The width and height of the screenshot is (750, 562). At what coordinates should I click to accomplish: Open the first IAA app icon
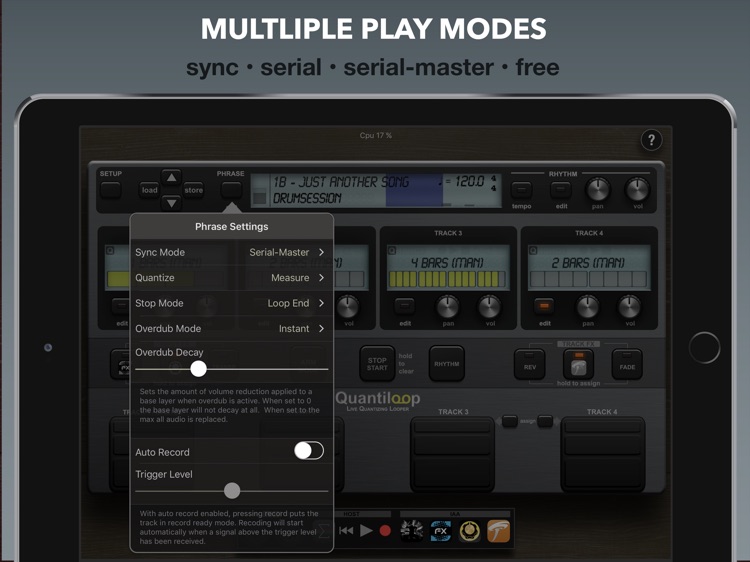coord(412,531)
